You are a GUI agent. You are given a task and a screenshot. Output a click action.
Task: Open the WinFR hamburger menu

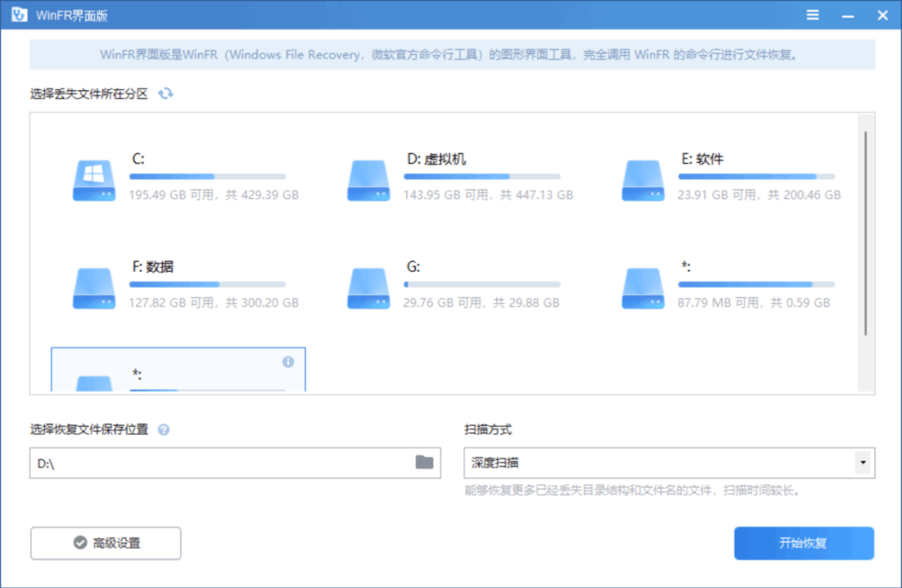(x=812, y=14)
